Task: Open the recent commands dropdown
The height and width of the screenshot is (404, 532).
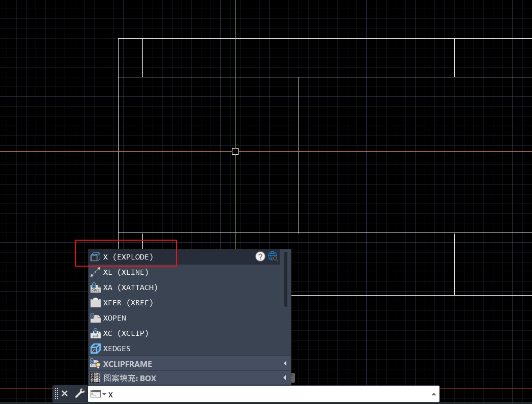Action: pyautogui.click(x=98, y=394)
